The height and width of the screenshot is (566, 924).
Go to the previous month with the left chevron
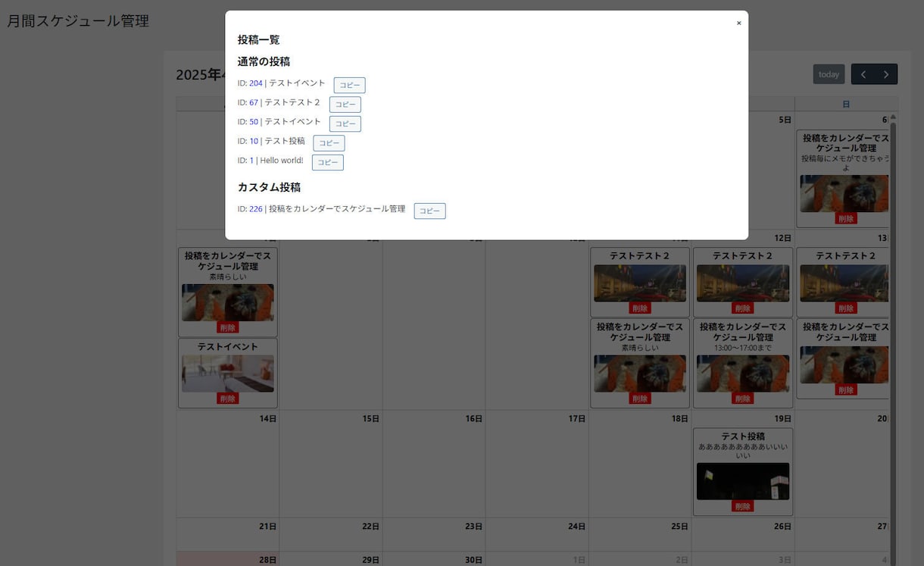click(863, 74)
